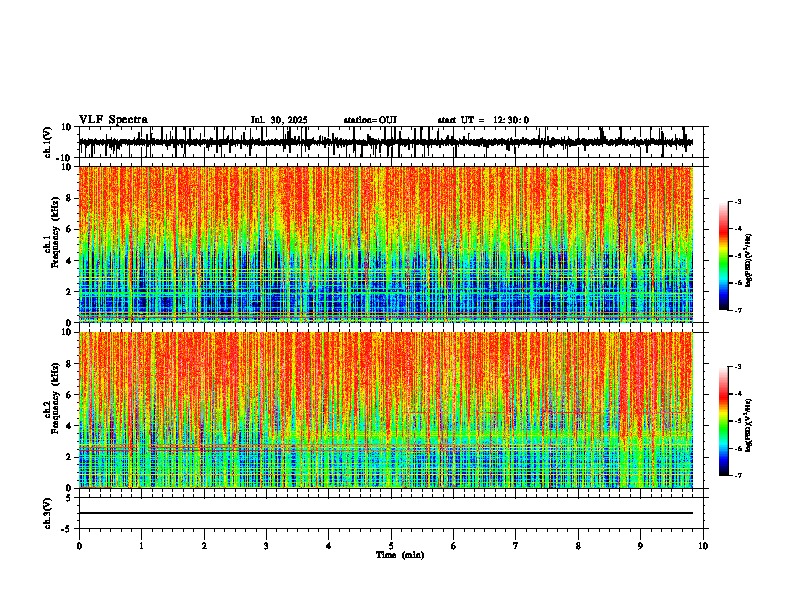This screenshot has width=792, height=612.
Task: Click the time axis tick label 2
Action: tap(204, 546)
